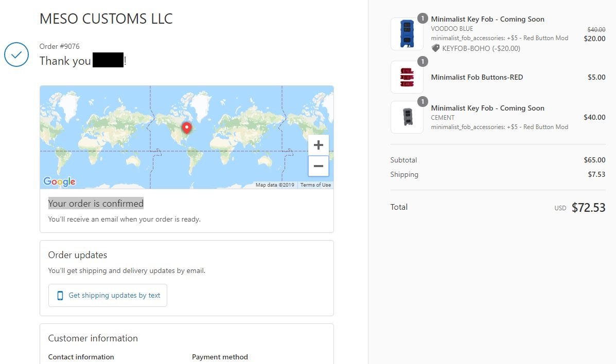
Task: Click the Subtotal amount $65.00
Action: coord(594,160)
